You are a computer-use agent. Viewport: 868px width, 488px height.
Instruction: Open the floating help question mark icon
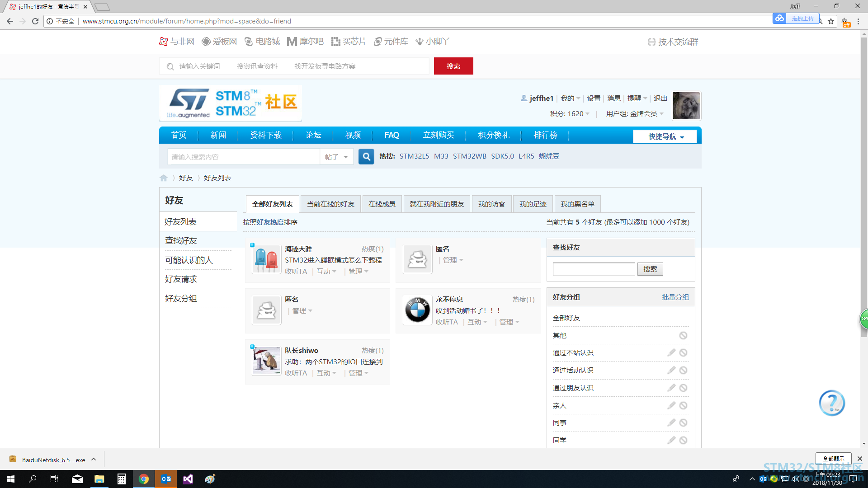point(832,403)
